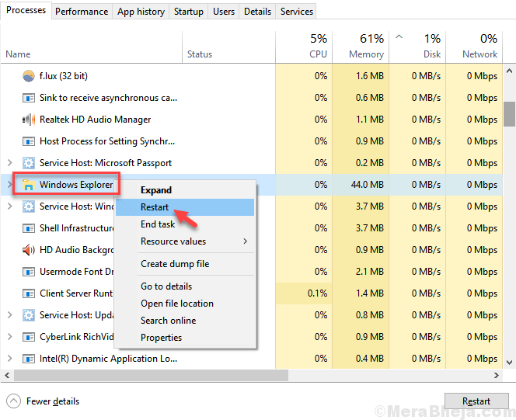
Task: Expand Intel(R) Dynamic Application Loader row
Action: [x=10, y=358]
